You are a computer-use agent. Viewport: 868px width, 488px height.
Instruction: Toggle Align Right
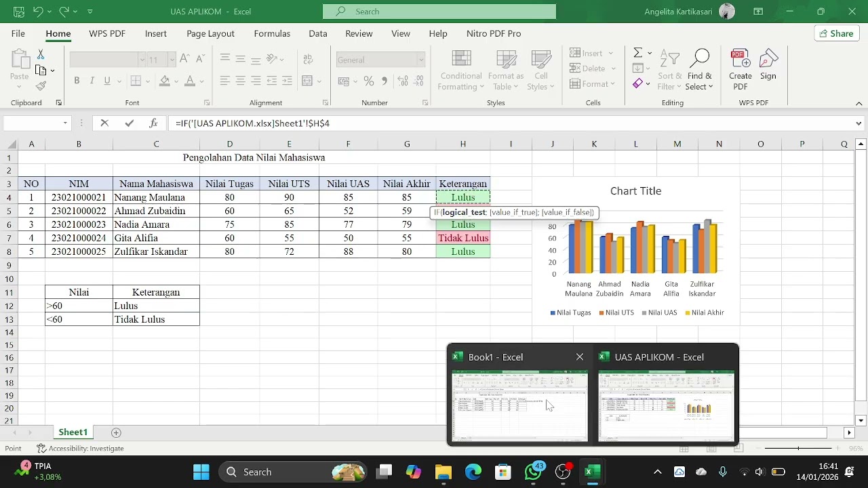(256, 81)
